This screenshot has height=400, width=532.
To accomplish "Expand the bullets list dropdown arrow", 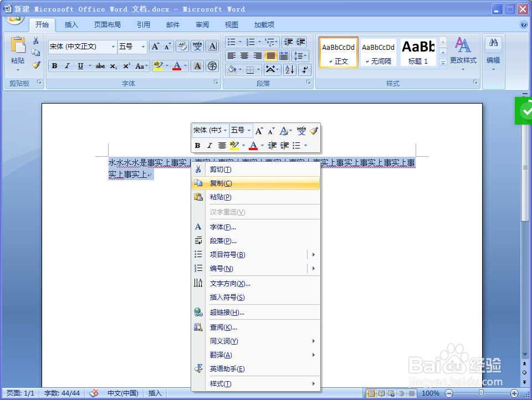I will (x=240, y=42).
